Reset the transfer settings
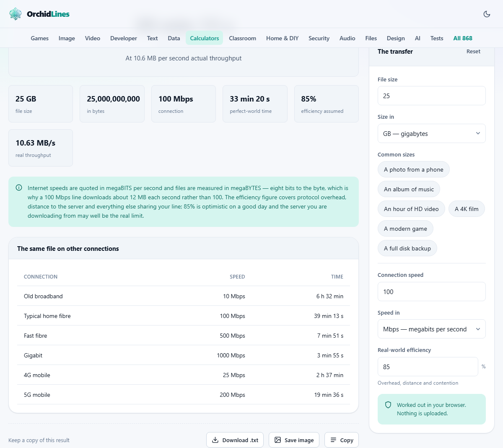 473,51
